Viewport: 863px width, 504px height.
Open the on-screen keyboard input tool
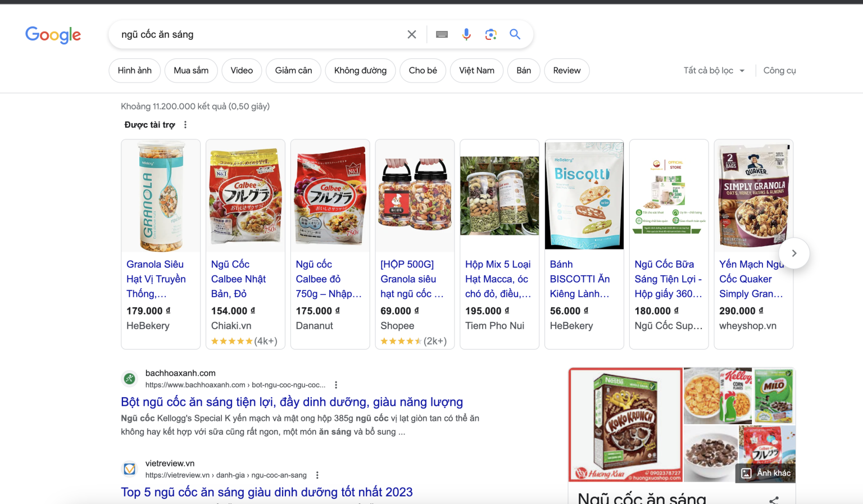[x=442, y=34]
